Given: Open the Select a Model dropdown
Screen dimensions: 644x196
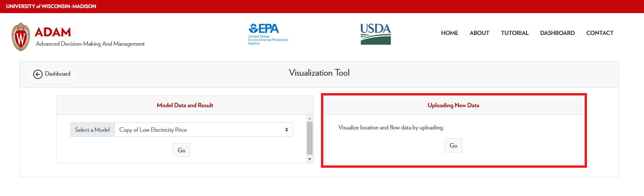Looking at the screenshot, I should point(203,130).
